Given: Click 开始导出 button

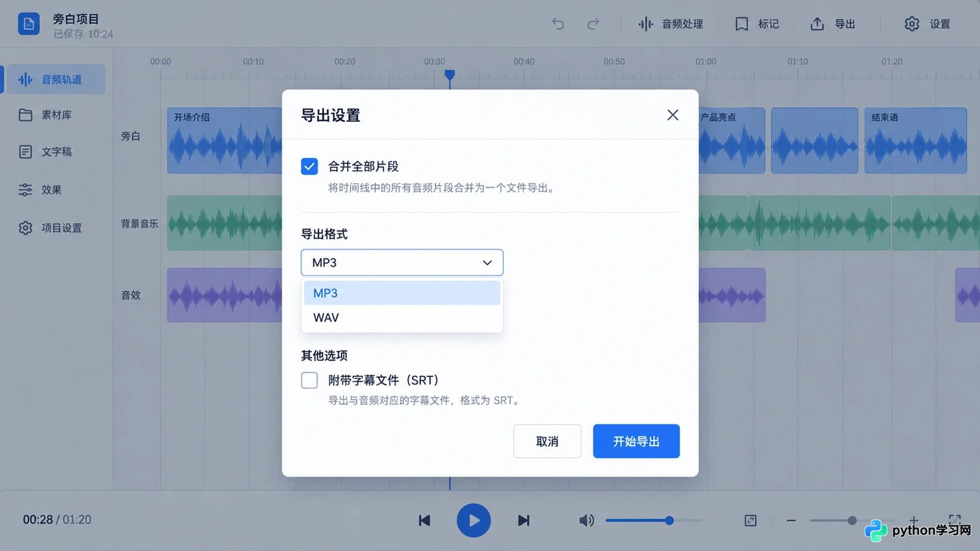Looking at the screenshot, I should pos(636,441).
